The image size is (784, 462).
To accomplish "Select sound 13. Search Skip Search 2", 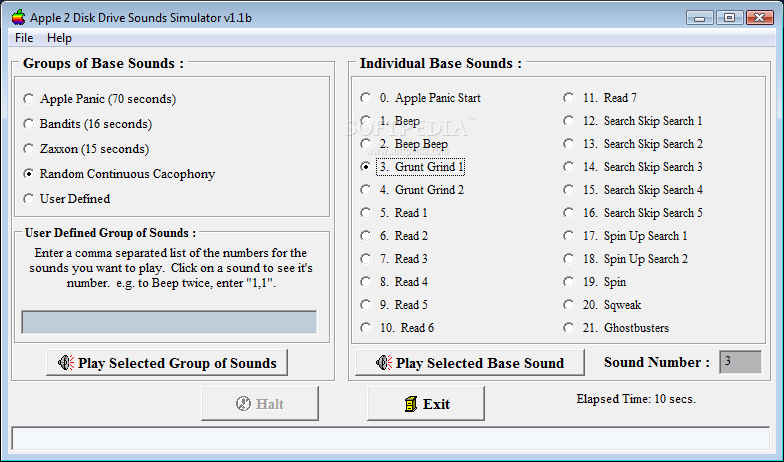I will [x=633, y=144].
